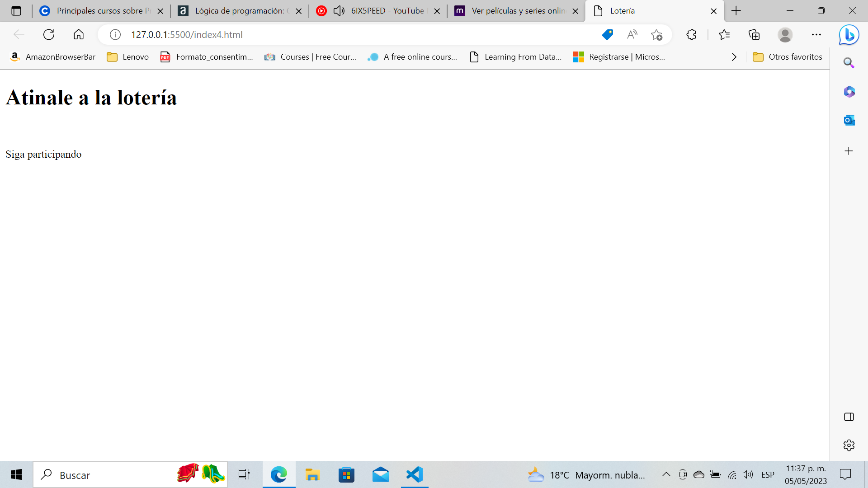Open Microsoft Edge on taskbar
The width and height of the screenshot is (868, 488).
coord(279,474)
